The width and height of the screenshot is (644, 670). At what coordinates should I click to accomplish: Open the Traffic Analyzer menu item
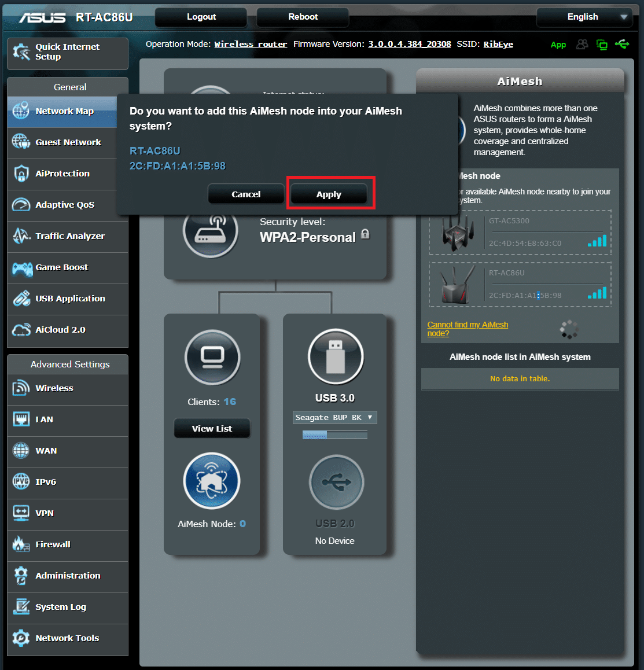point(68,236)
